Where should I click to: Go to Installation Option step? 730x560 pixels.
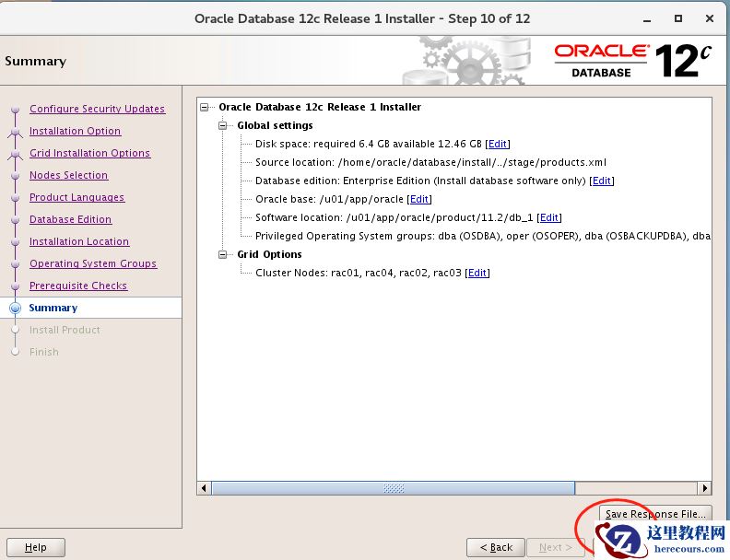click(75, 131)
